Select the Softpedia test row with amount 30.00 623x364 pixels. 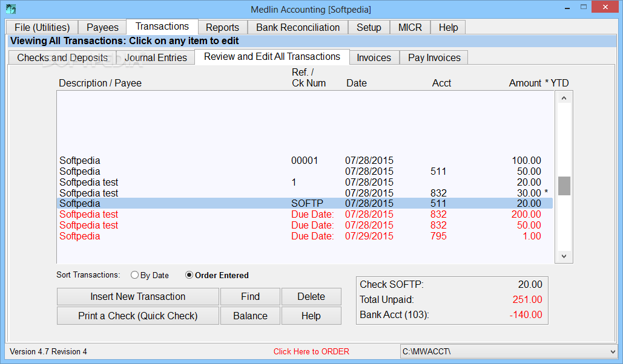[x=305, y=193]
